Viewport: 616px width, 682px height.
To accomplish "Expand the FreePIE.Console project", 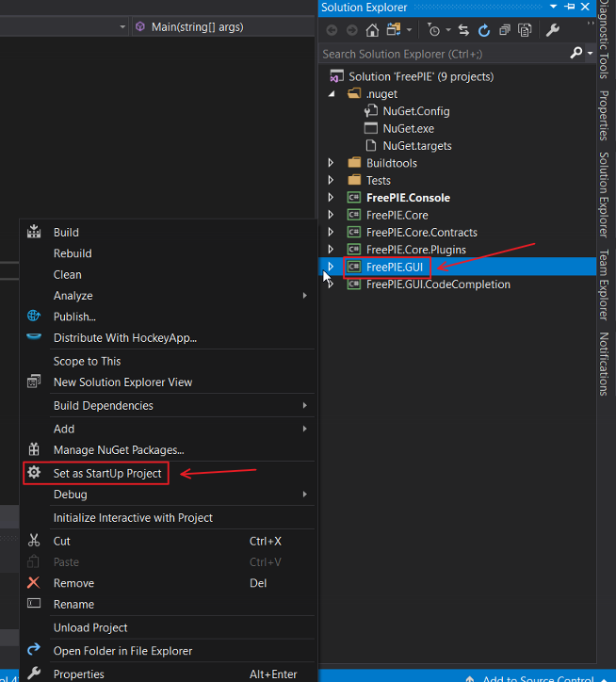I will (x=331, y=198).
